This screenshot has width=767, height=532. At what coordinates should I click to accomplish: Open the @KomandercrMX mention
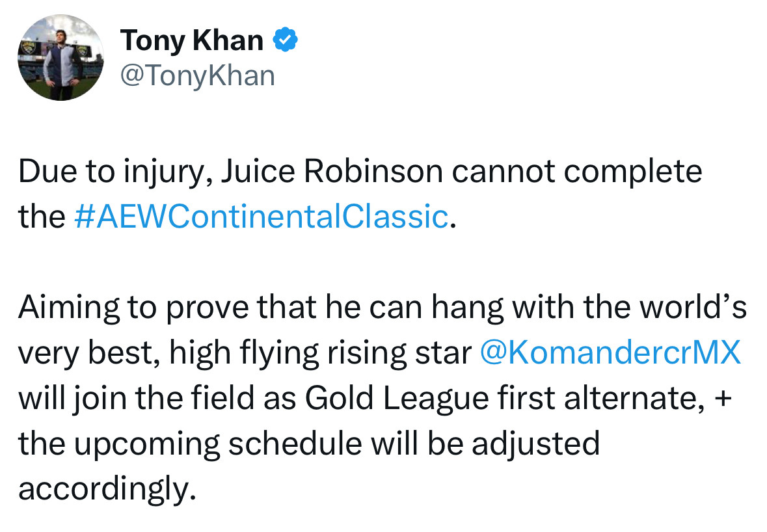[x=610, y=352]
